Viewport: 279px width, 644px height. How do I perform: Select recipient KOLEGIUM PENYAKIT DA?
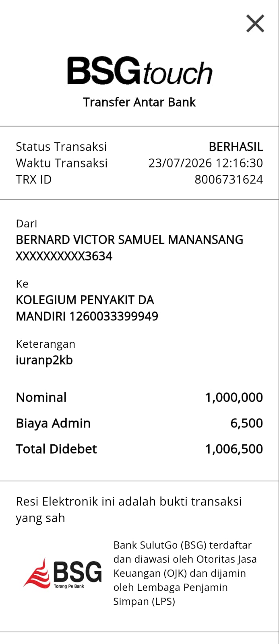click(x=85, y=300)
